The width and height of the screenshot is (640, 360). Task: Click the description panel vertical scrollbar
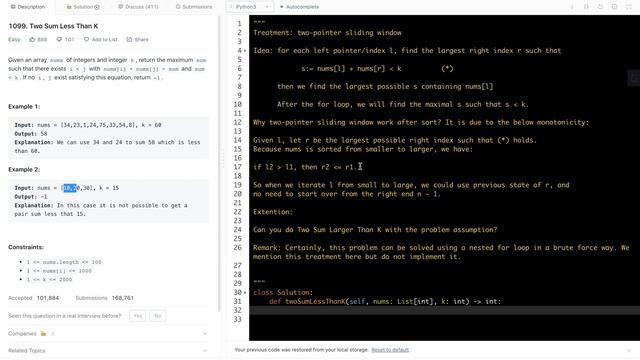[219, 163]
